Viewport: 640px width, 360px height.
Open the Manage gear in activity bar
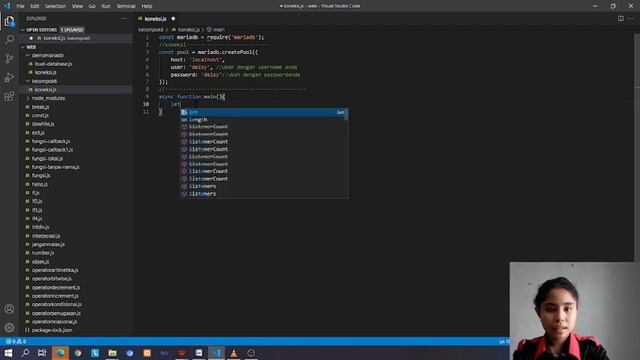(x=9, y=327)
